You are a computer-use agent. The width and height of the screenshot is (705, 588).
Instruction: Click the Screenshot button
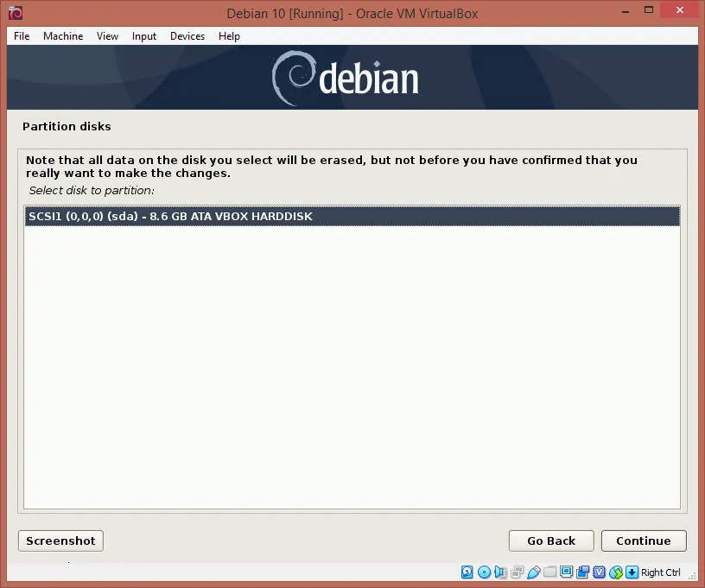[x=60, y=541]
